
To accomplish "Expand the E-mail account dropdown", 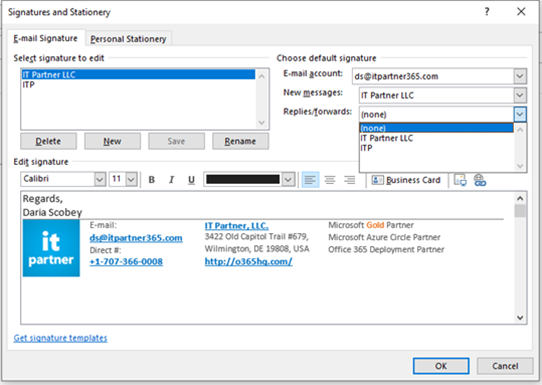I will point(520,76).
